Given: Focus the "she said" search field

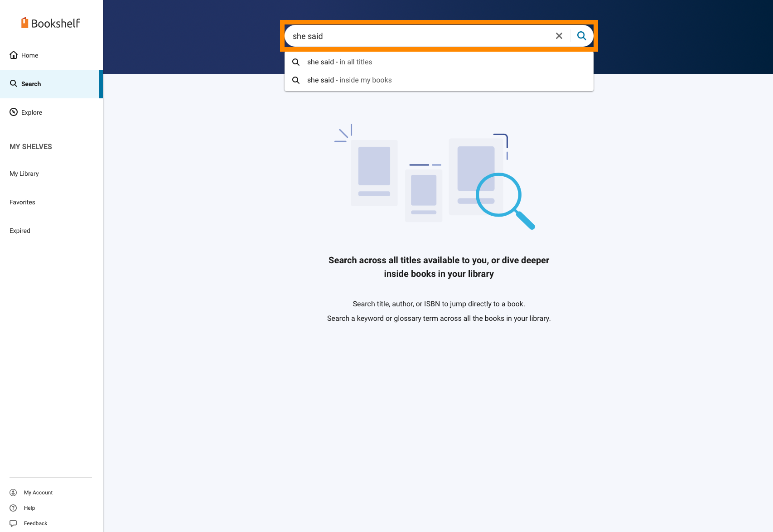Looking at the screenshot, I should point(417,36).
